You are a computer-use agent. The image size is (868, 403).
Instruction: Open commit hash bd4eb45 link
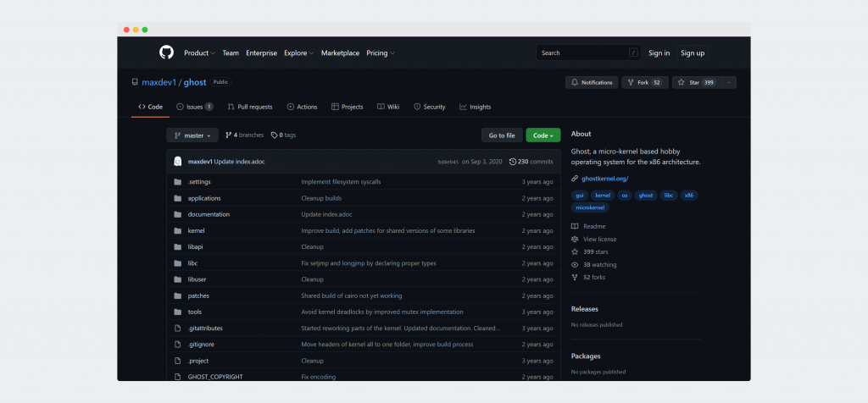point(448,162)
